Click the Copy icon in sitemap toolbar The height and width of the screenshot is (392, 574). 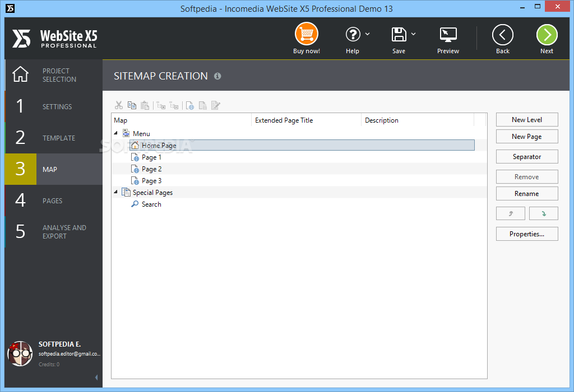click(132, 106)
